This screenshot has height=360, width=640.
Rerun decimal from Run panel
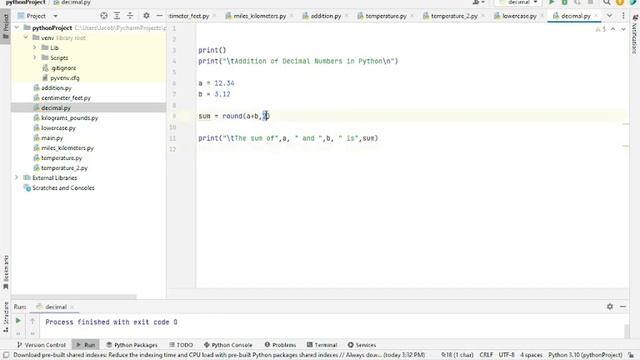(x=18, y=321)
